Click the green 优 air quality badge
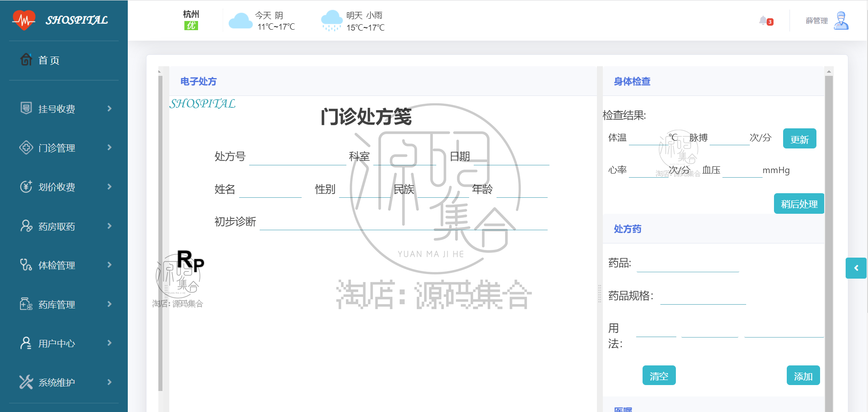Image resolution: width=868 pixels, height=412 pixels. (x=191, y=26)
